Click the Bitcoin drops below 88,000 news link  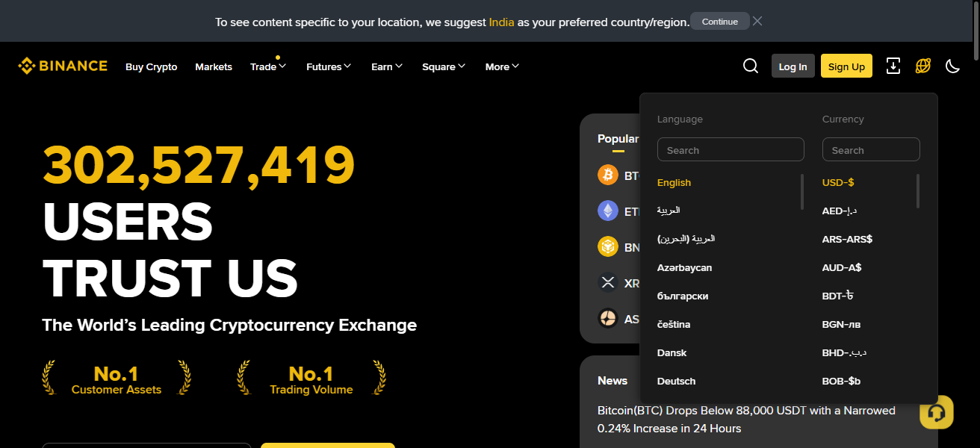click(x=745, y=418)
